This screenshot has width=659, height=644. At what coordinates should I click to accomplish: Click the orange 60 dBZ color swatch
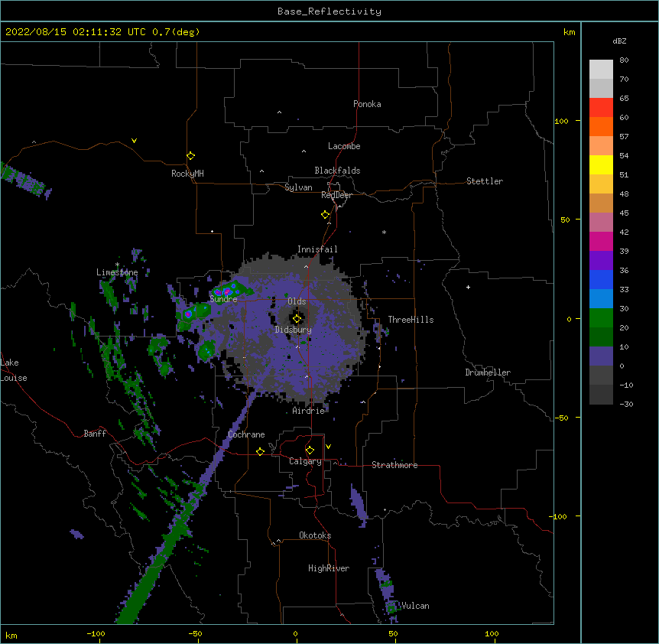tap(601, 126)
